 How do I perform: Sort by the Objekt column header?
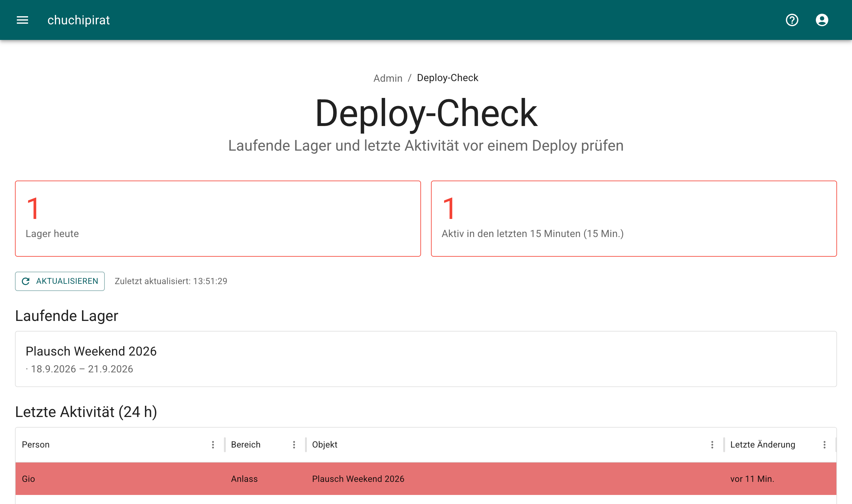325,444
